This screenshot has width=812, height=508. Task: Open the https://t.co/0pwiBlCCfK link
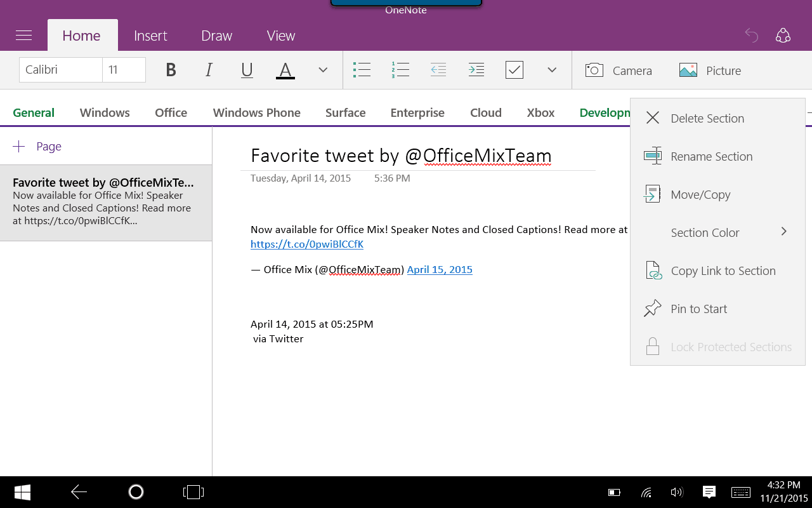point(307,244)
